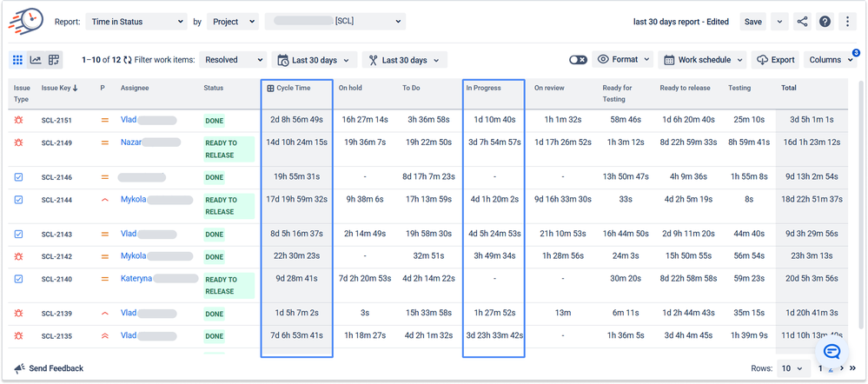Open the Rows per page 10 dropdown
The image size is (868, 384).
point(792,368)
